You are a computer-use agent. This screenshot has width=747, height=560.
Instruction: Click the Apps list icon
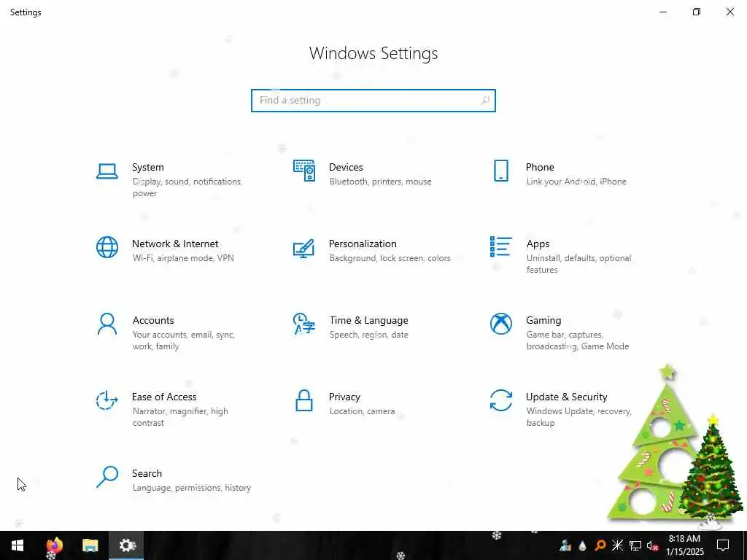pos(500,246)
